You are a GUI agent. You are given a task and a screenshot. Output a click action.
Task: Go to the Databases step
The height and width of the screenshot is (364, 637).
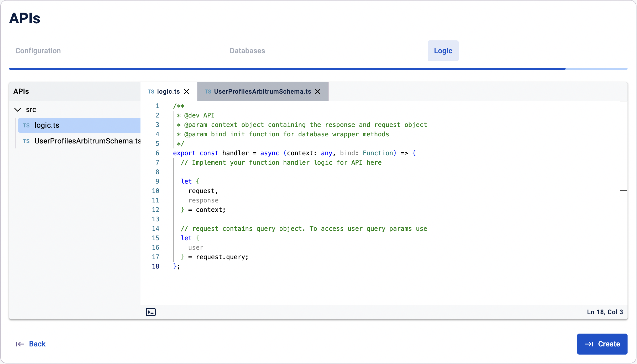(x=247, y=51)
